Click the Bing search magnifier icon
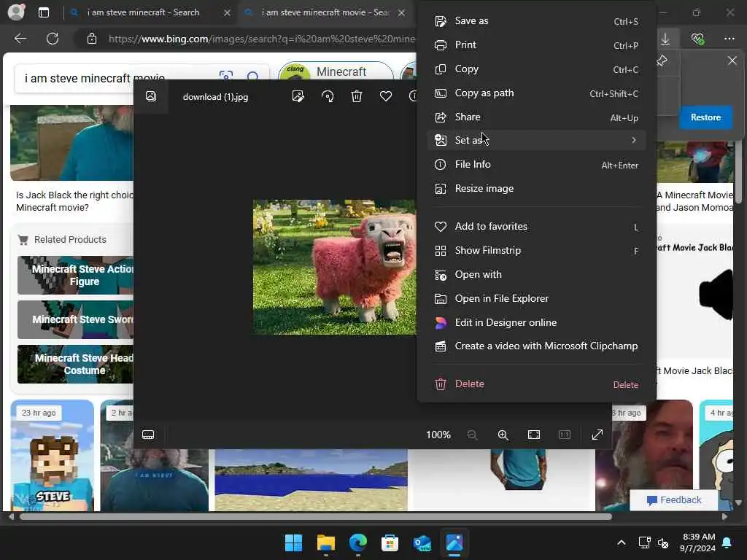This screenshot has width=747, height=560. point(253,76)
